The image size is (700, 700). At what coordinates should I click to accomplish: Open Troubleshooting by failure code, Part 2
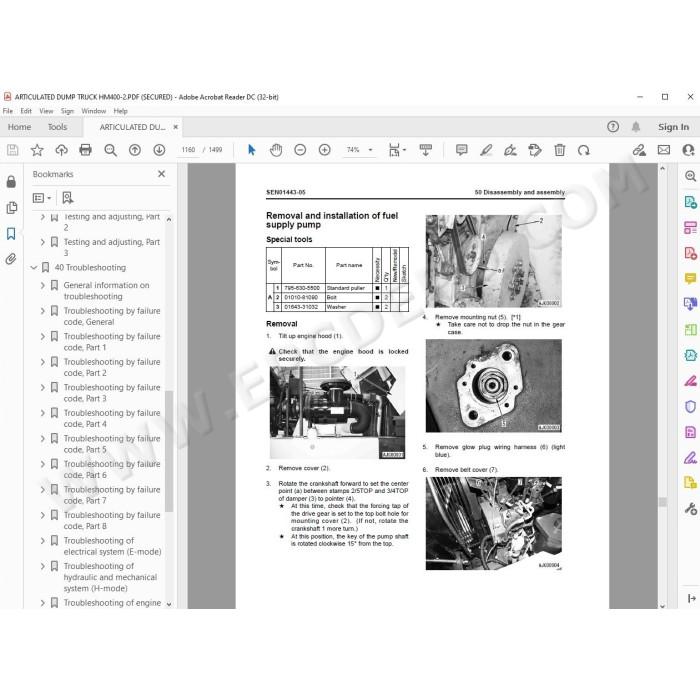click(112, 367)
